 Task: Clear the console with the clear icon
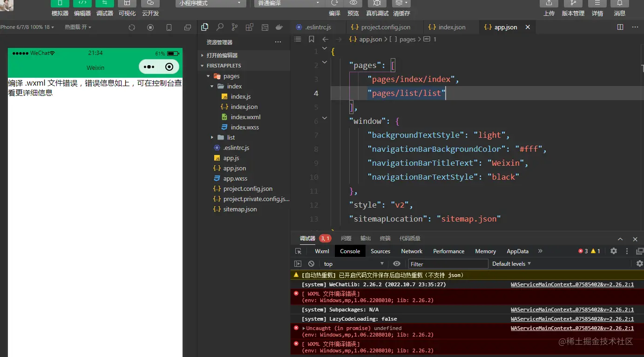[311, 264]
